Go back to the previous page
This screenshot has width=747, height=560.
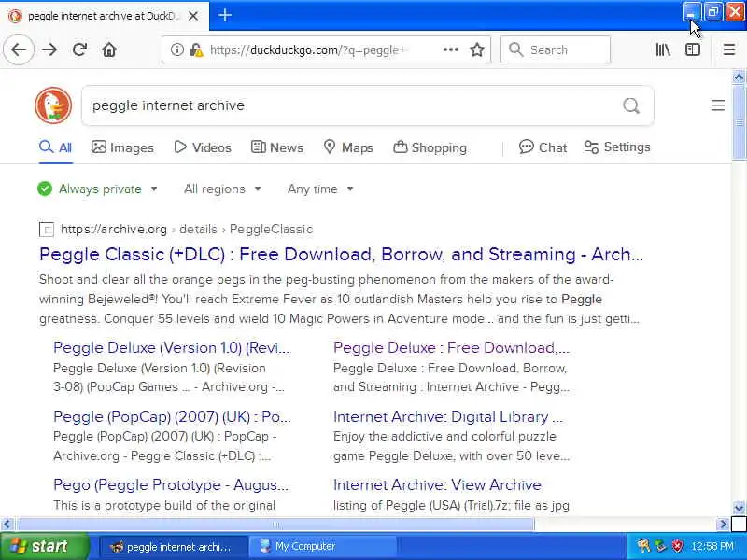point(19,49)
